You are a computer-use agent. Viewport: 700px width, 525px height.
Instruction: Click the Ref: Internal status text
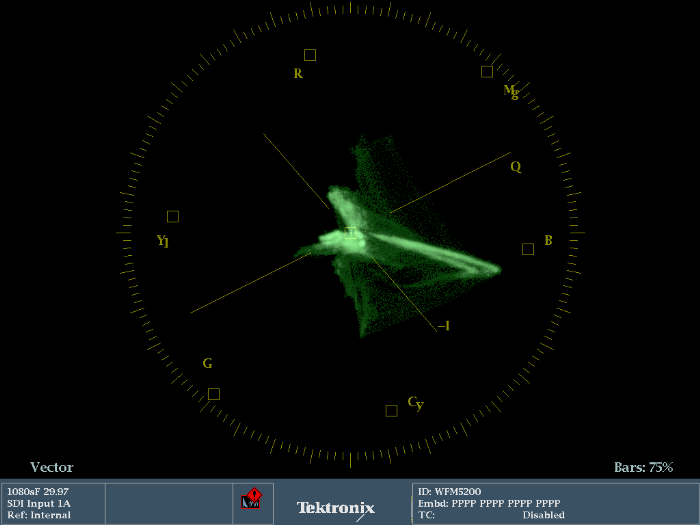point(39,515)
